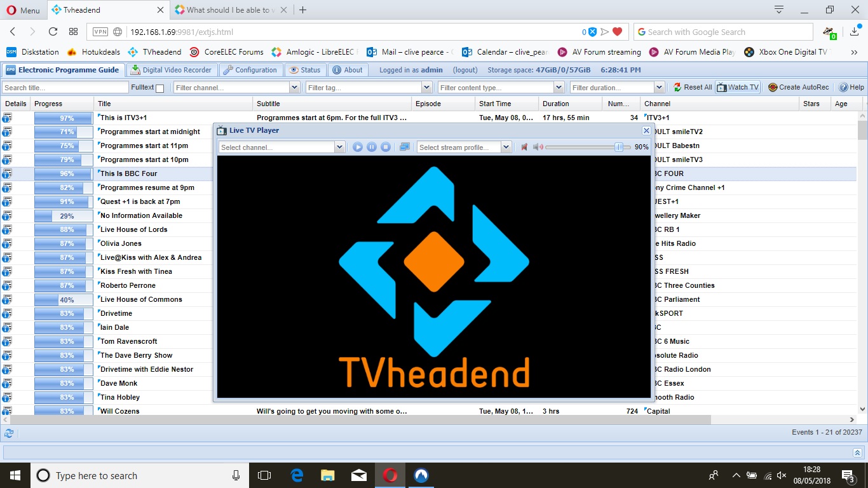The image size is (868, 488).
Task: Open Help from the EPG toolbar
Action: pos(851,88)
